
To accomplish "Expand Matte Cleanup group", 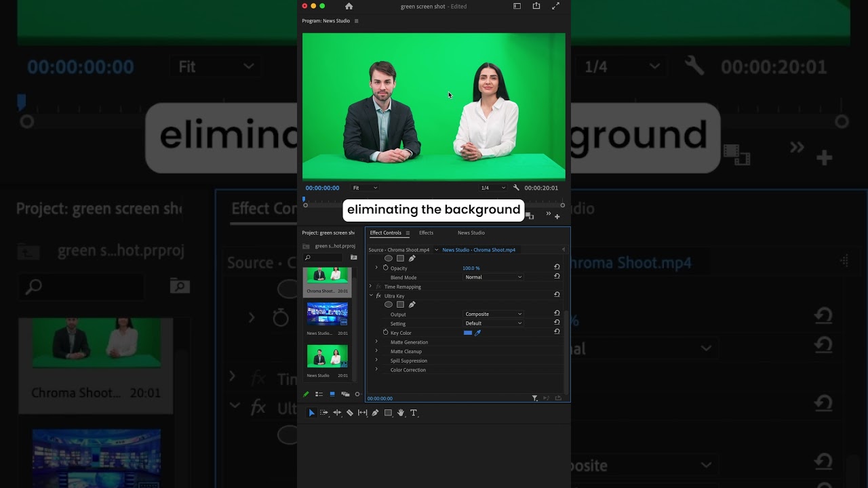I will 376,351.
